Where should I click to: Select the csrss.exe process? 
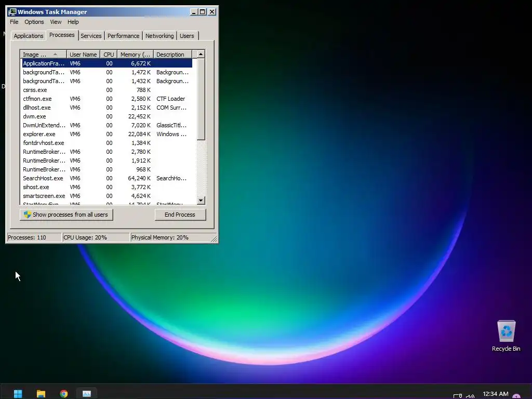107,90
